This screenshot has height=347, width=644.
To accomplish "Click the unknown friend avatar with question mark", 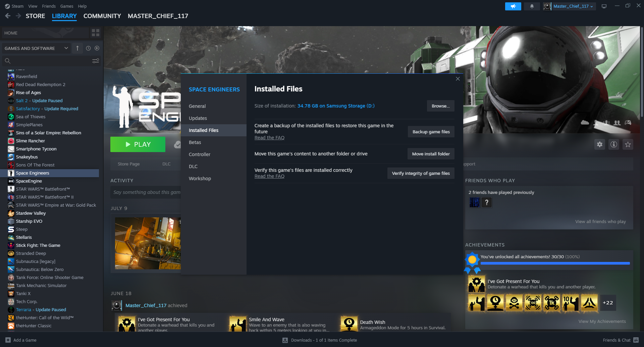I will point(487,202).
